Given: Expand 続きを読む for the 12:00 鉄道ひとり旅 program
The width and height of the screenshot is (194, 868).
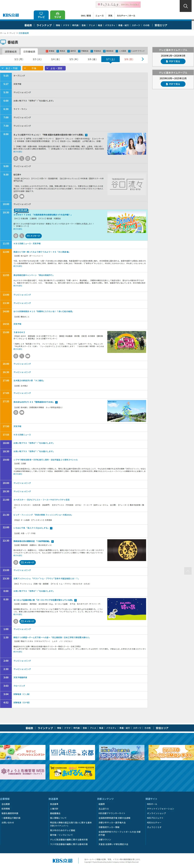Looking at the screenshot, I should pyautogui.click(x=18, y=266).
